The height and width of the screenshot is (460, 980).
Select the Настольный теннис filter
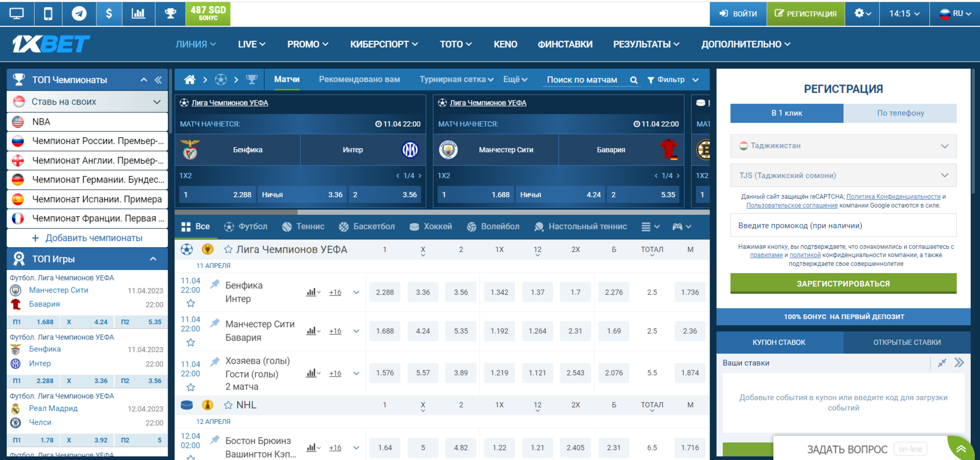(x=581, y=227)
